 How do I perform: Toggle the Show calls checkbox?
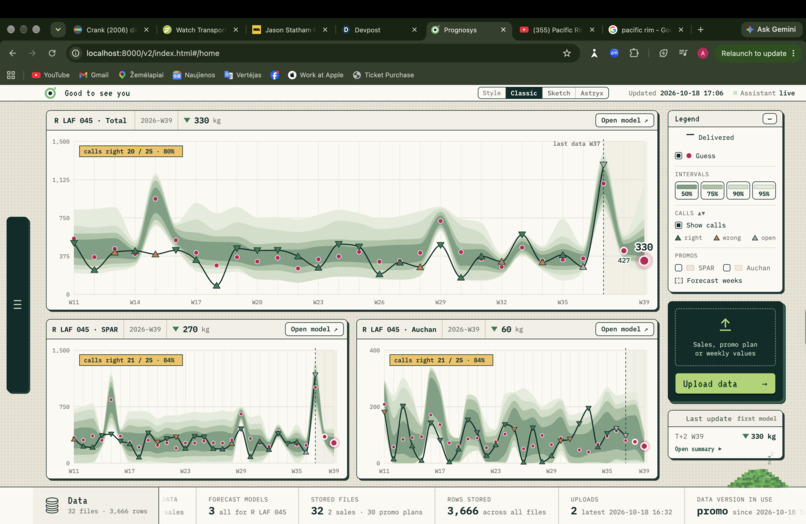pyautogui.click(x=679, y=225)
